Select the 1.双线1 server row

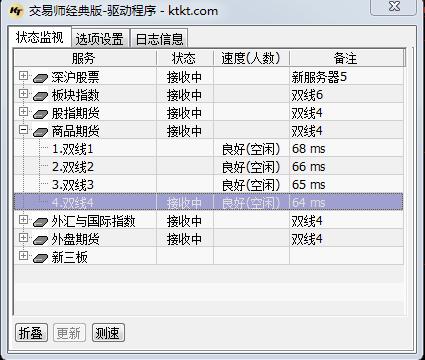click(x=209, y=149)
